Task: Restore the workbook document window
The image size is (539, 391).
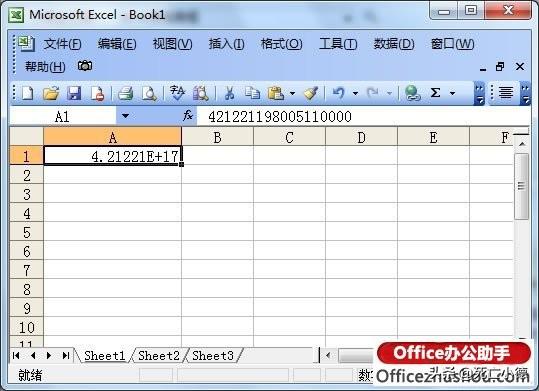Action: click(x=500, y=66)
